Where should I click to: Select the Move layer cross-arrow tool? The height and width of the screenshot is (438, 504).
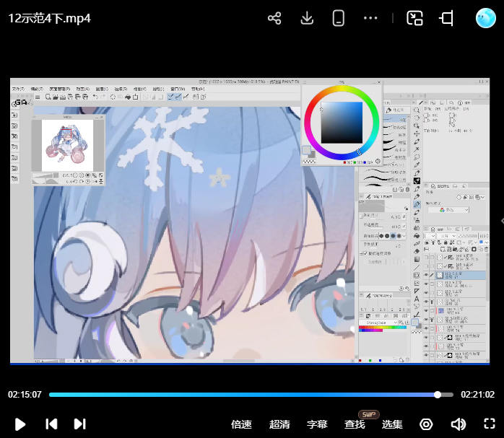[x=417, y=133]
